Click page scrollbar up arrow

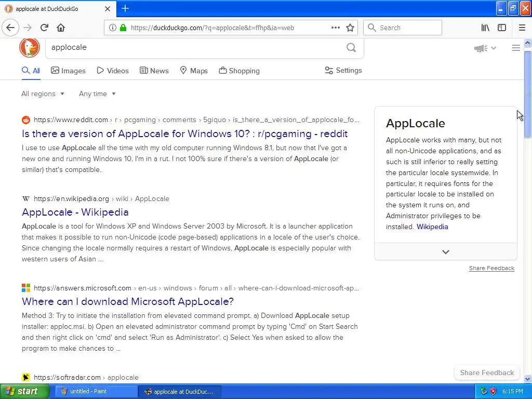coord(528,43)
